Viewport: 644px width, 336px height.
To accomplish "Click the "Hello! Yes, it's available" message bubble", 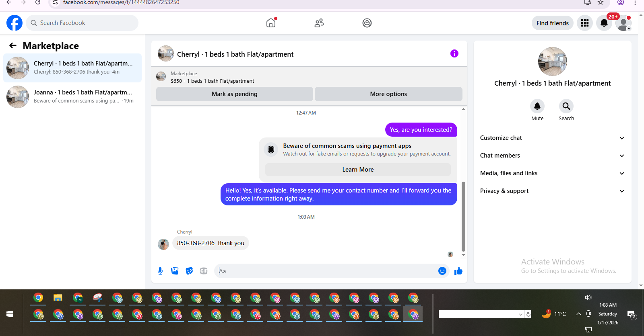I will tap(339, 195).
